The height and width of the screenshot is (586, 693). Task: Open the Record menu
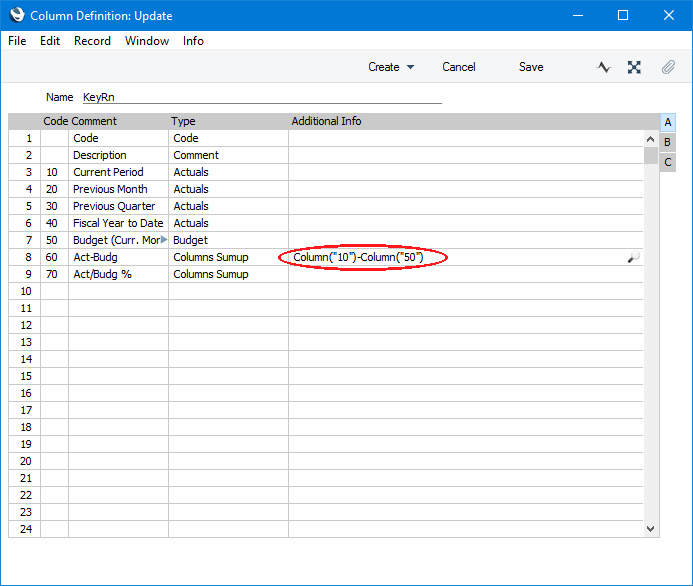pyautogui.click(x=92, y=41)
